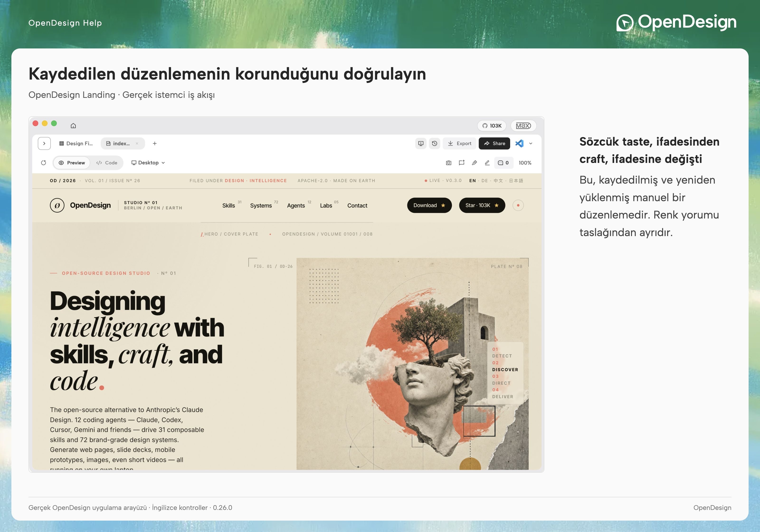
Task: Reload the preview with refresh icon
Action: (44, 162)
